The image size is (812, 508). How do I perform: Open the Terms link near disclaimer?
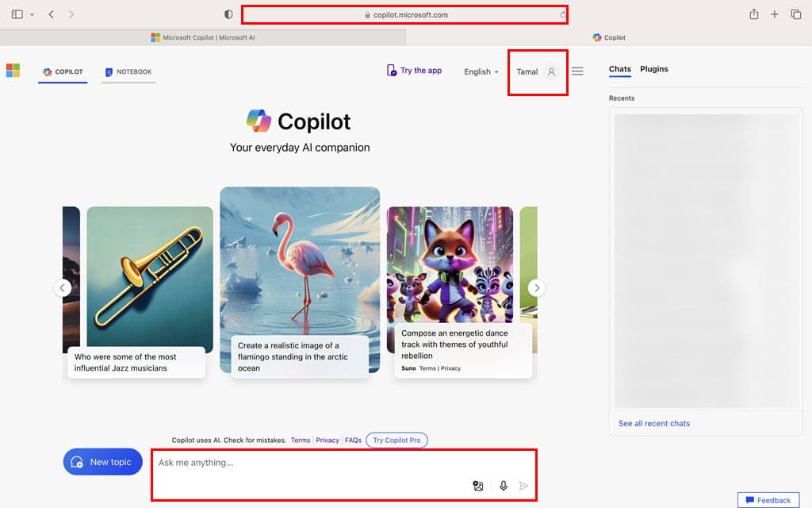point(301,440)
